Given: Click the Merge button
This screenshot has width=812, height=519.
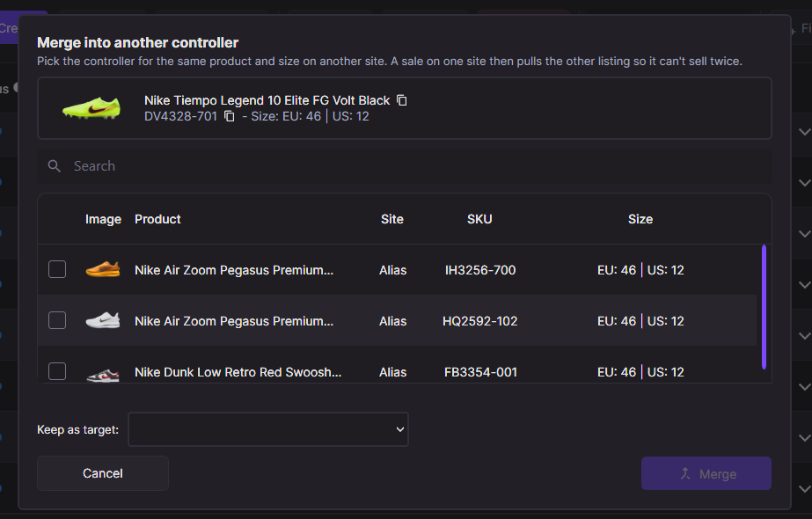Looking at the screenshot, I should coord(706,473).
